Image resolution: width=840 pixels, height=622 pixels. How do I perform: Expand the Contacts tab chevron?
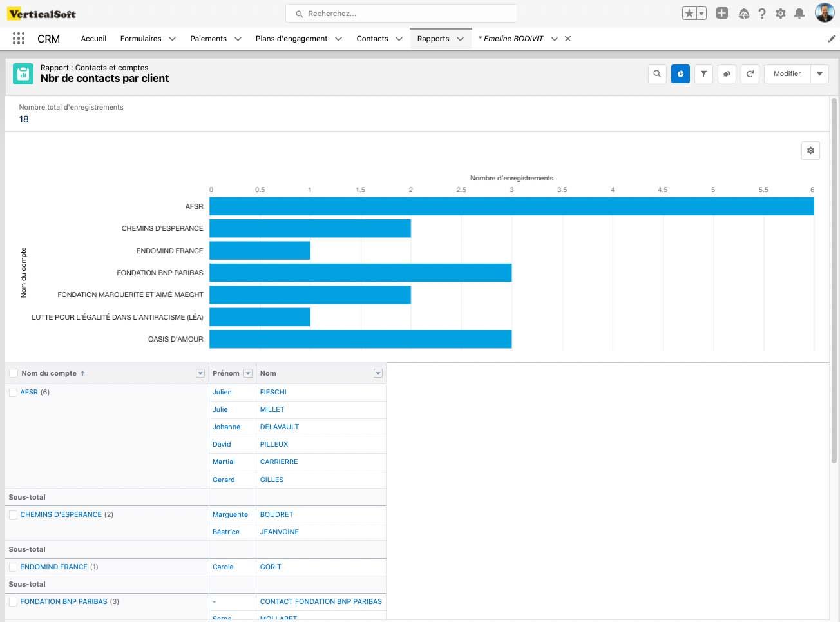tap(399, 39)
